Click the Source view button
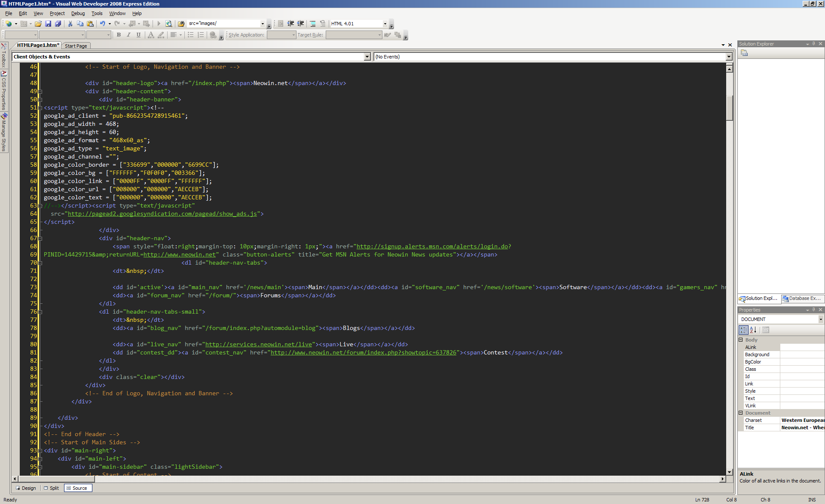Viewport: 825px width, 504px height. [x=78, y=488]
